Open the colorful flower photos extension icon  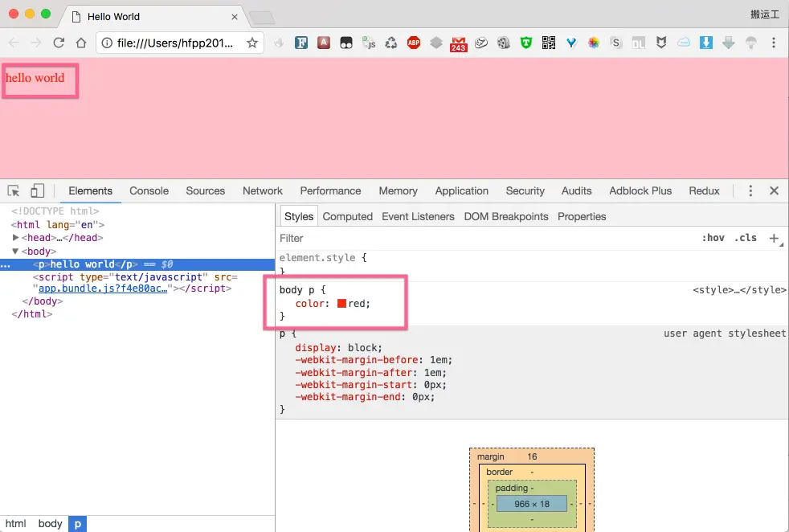[594, 43]
